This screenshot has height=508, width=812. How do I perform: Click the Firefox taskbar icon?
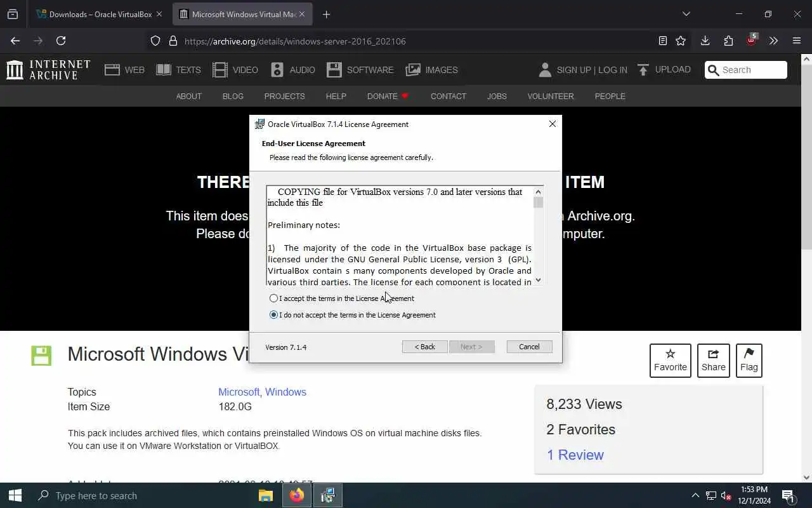[296, 495]
